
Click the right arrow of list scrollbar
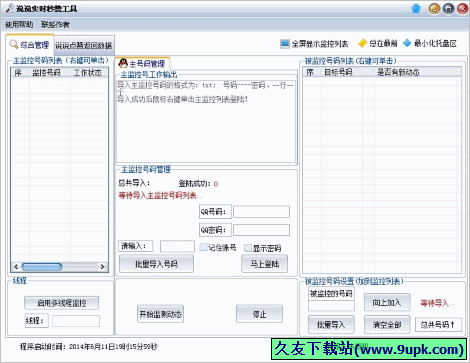point(102,267)
